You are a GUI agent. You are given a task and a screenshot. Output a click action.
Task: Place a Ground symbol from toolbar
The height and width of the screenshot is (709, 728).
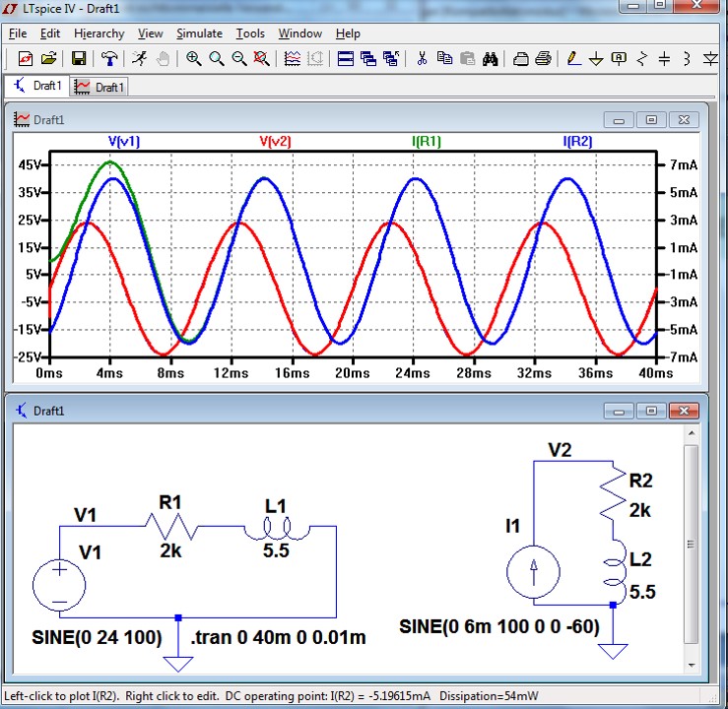596,59
